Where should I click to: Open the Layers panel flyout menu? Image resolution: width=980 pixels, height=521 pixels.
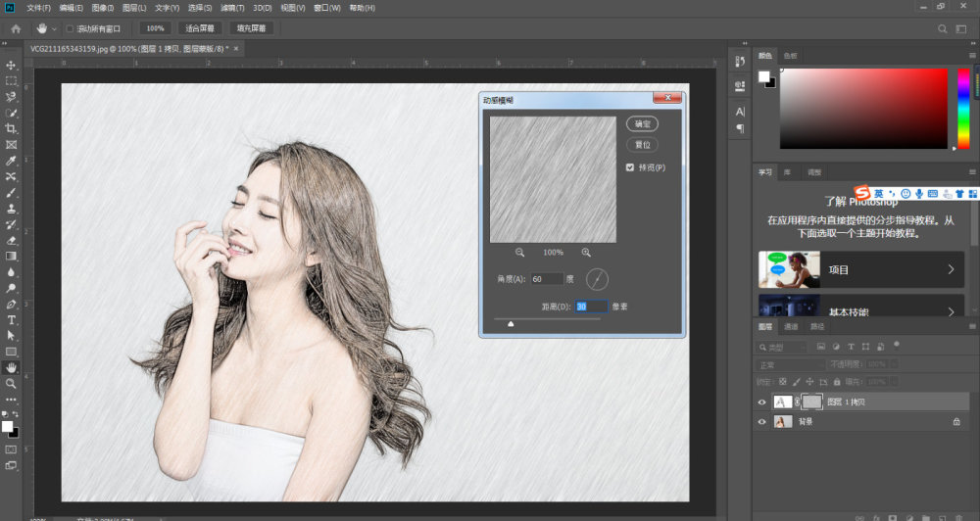[972, 326]
